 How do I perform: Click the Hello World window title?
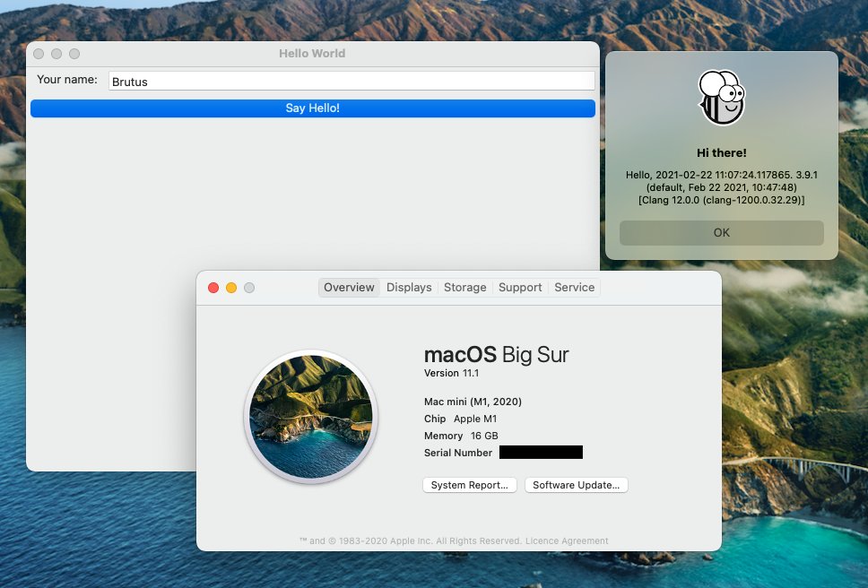[x=312, y=54]
